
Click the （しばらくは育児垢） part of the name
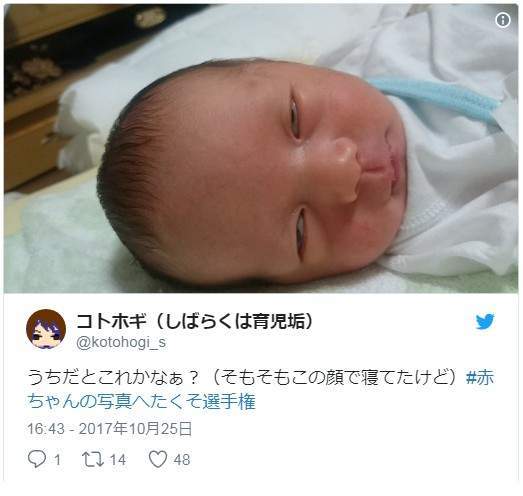coord(234,322)
